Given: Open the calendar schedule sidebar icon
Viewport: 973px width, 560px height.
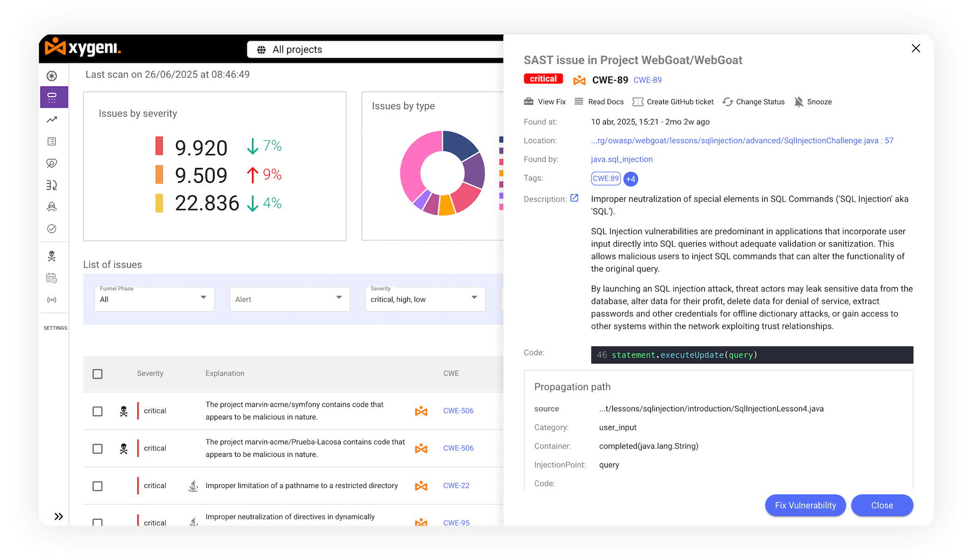Looking at the screenshot, I should click(x=52, y=278).
